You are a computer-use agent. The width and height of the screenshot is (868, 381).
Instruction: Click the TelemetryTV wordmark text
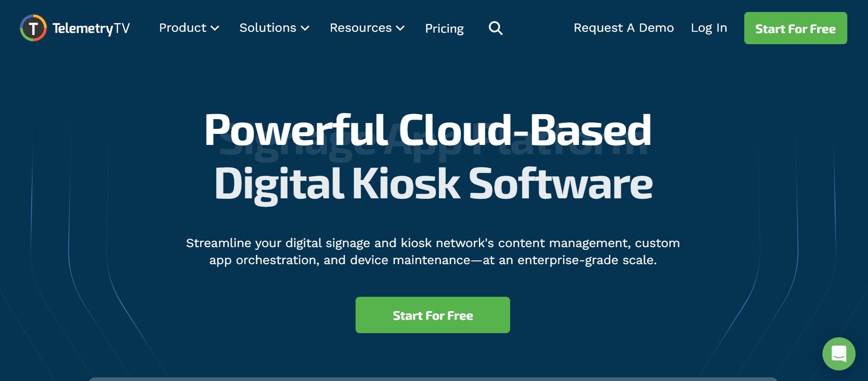(91, 29)
